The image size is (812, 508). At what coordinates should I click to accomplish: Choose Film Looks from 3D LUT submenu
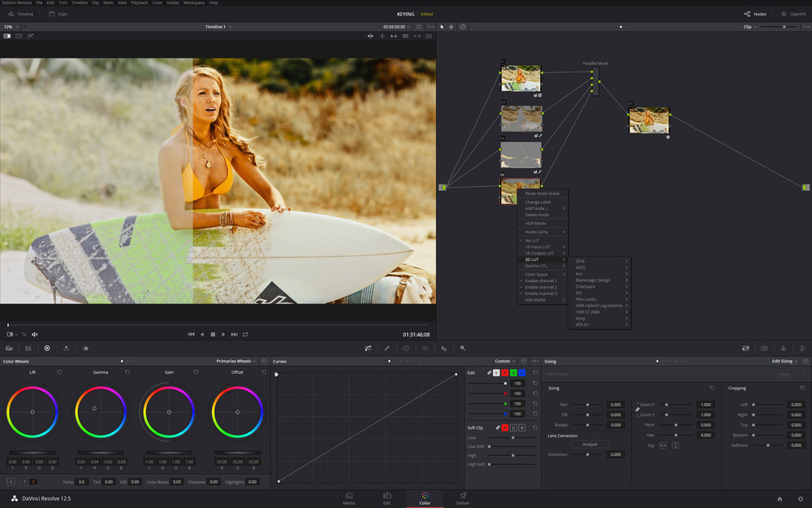(x=585, y=299)
